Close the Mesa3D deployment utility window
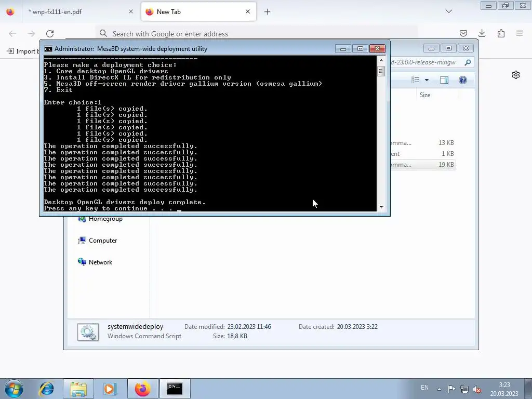 (377, 49)
